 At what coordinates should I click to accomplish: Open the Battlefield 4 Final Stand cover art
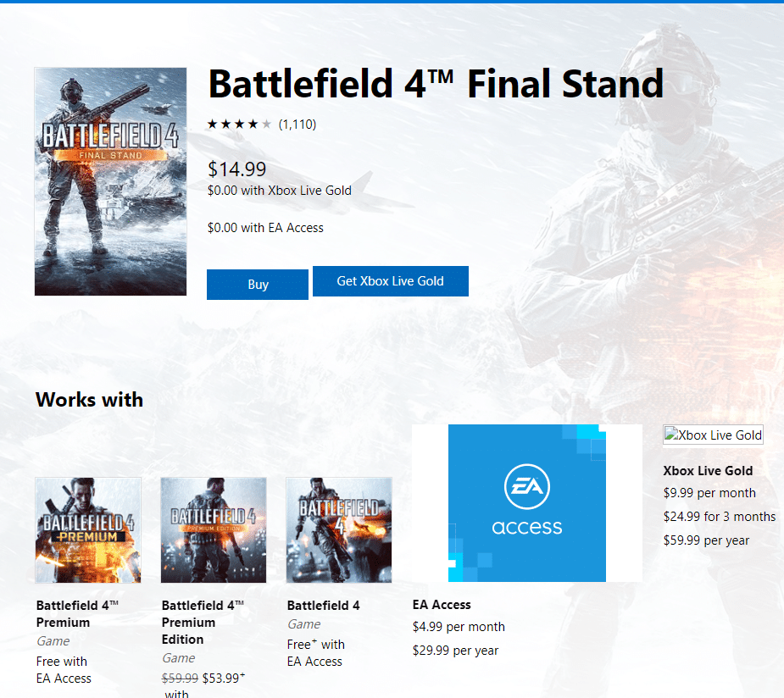pos(111,181)
